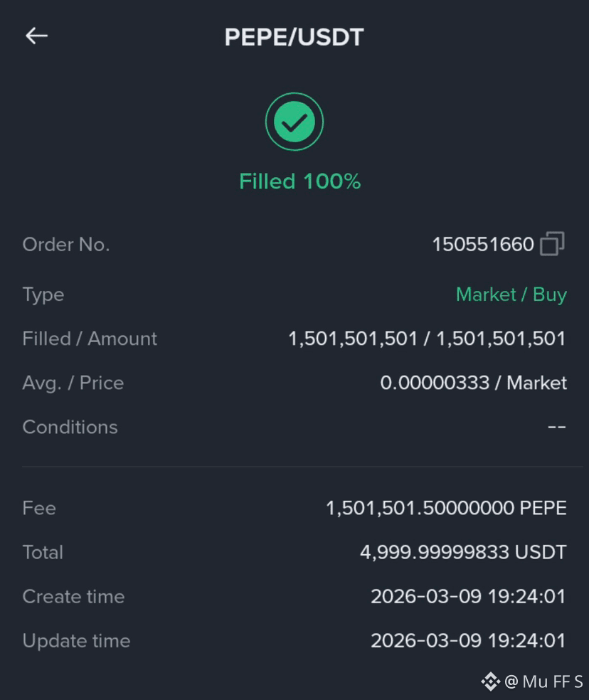Tap the green filled checkmark icon
589x700 pixels.
point(294,122)
